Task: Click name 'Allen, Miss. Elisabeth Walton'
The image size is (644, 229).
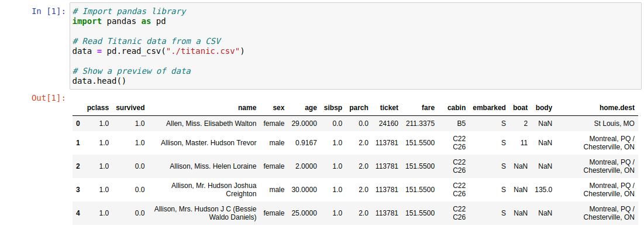Action: (211, 124)
